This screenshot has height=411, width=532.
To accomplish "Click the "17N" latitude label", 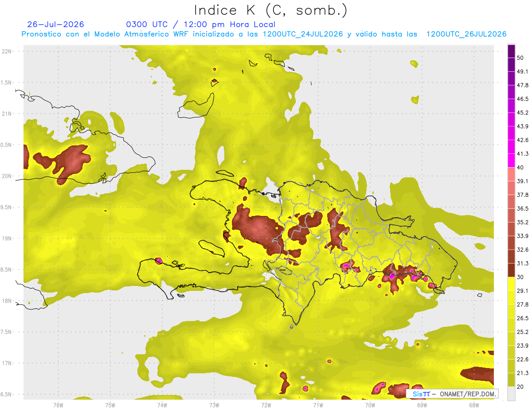I will [8, 363].
